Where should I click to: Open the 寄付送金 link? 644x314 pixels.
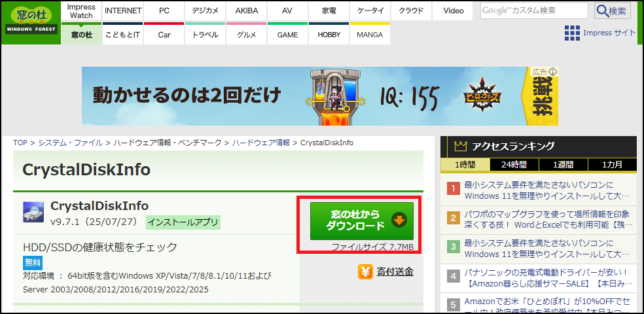click(395, 271)
